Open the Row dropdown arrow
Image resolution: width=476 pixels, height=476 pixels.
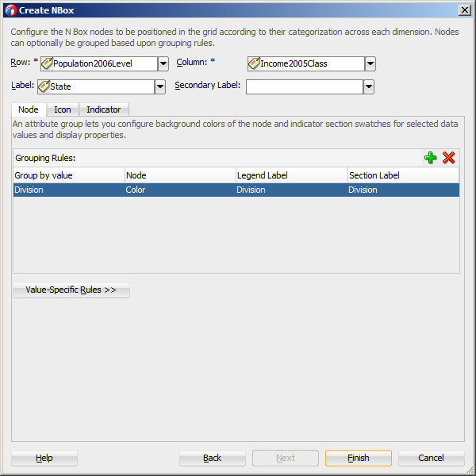(163, 63)
